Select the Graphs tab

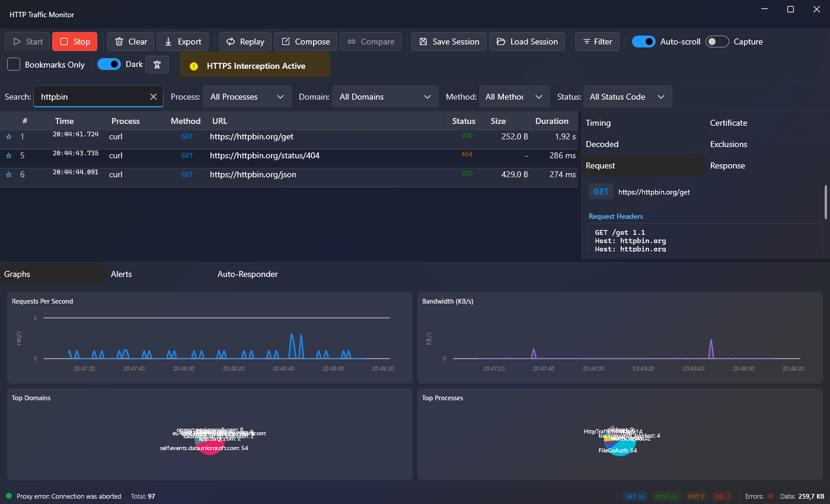click(53, 274)
